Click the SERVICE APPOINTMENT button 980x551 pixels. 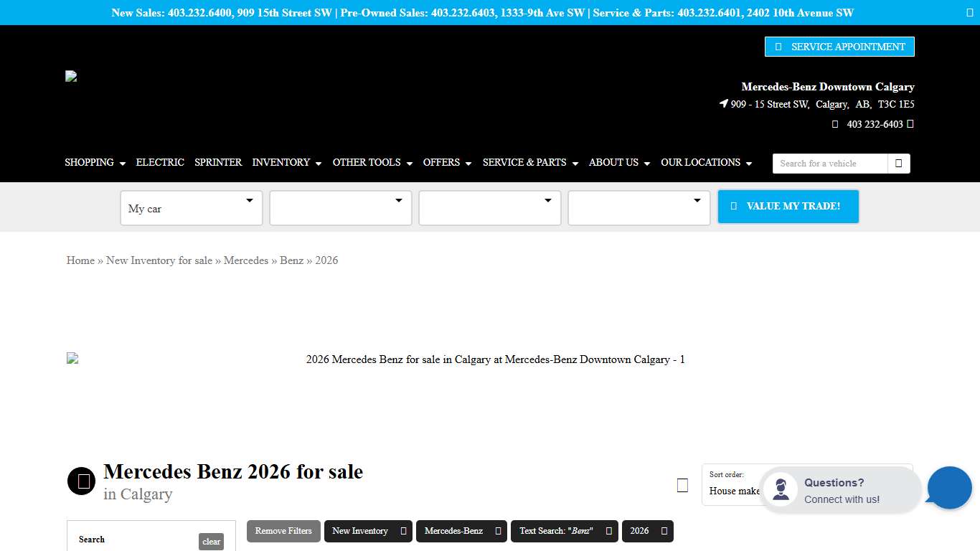839,46
